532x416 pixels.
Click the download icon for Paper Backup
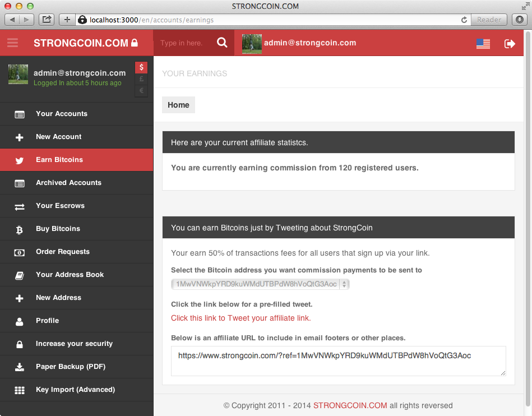click(20, 367)
